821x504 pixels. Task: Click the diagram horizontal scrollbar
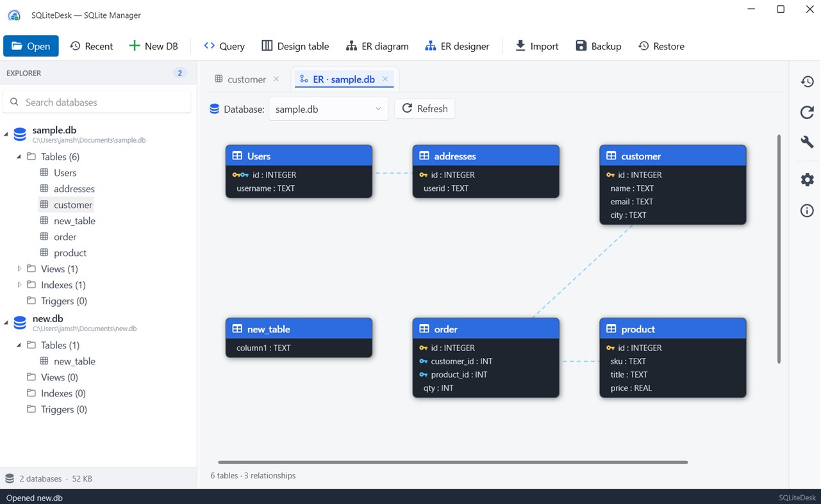452,462
